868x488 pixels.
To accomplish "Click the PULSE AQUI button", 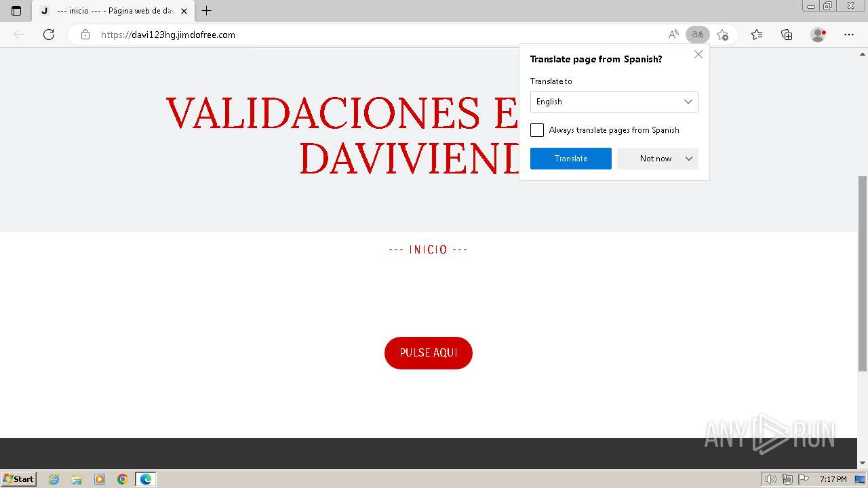I will point(429,353).
